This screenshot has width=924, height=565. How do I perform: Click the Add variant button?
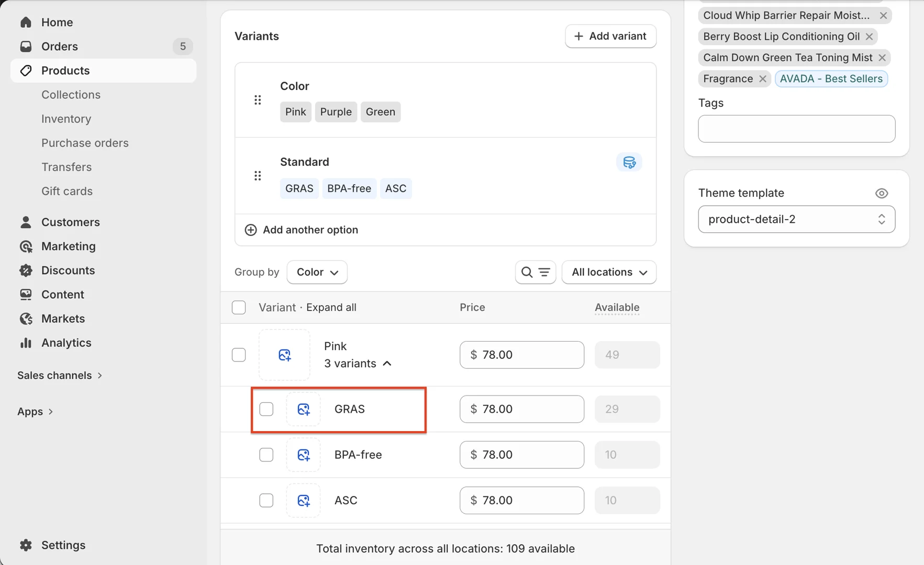(x=610, y=36)
